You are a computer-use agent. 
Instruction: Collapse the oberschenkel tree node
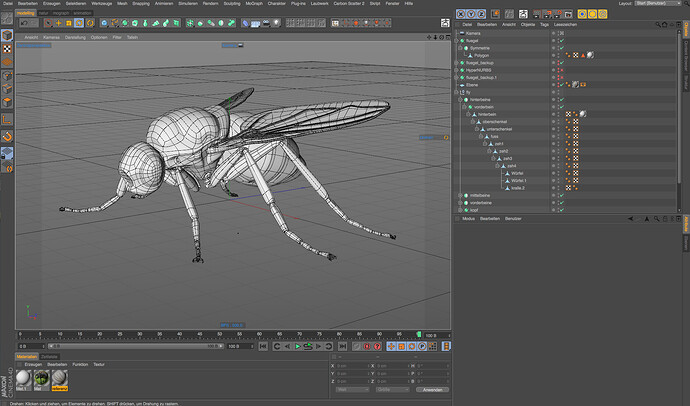pyautogui.click(x=473, y=121)
